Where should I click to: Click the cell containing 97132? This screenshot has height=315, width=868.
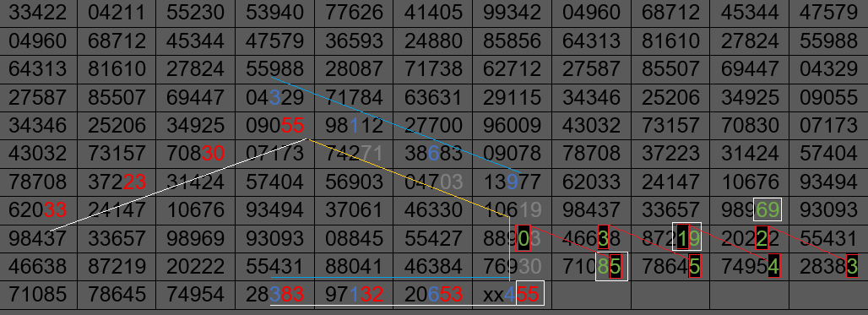[x=354, y=295]
